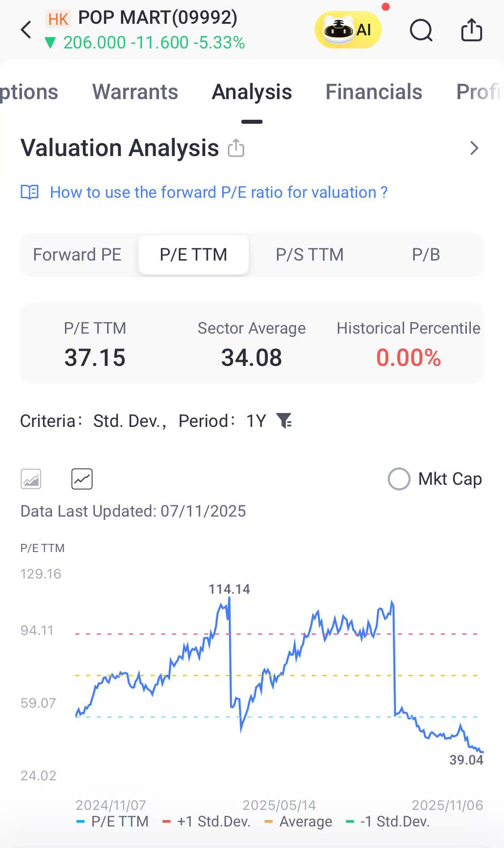Change the Std. Dev. criteria

(128, 421)
